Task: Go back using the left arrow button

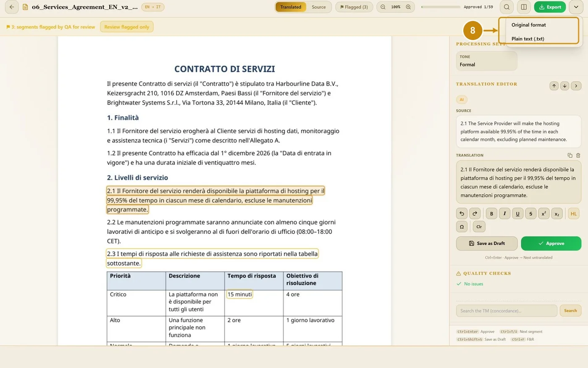Action: coord(12,7)
